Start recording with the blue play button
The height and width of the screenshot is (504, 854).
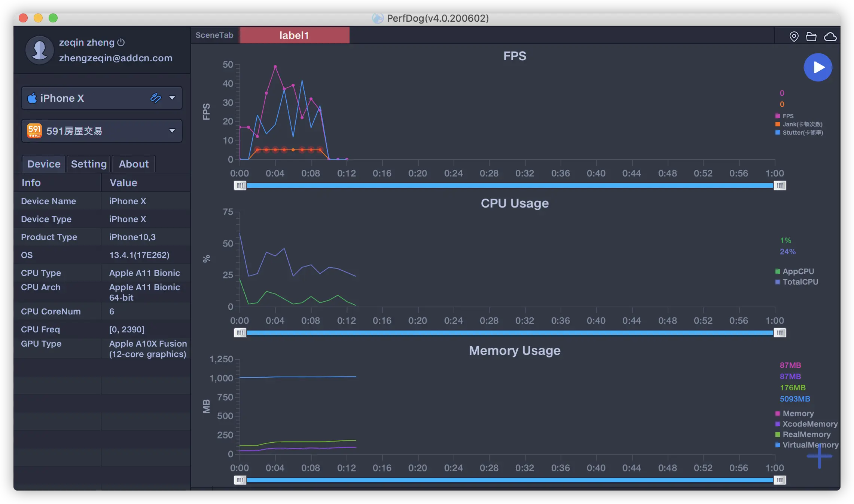(x=818, y=67)
